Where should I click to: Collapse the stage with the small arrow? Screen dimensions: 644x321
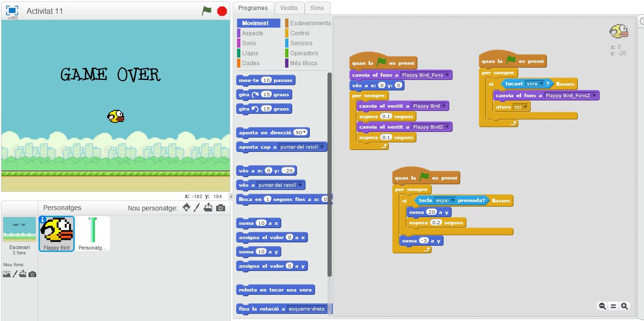pyautogui.click(x=231, y=197)
